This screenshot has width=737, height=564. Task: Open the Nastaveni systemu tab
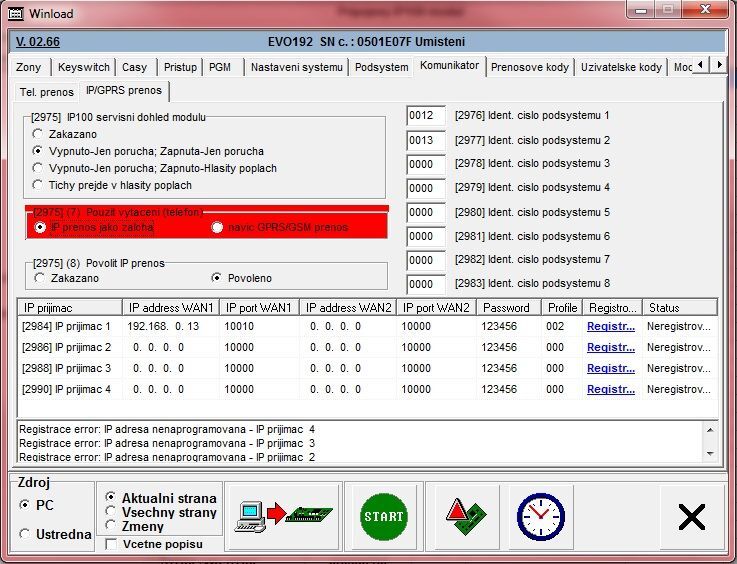(297, 67)
